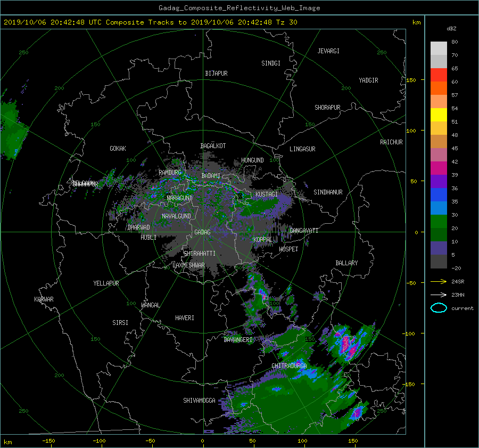The height and width of the screenshot is (448, 479).
Task: Pick the magenta 39 dBZ color swatch
Action: click(439, 168)
